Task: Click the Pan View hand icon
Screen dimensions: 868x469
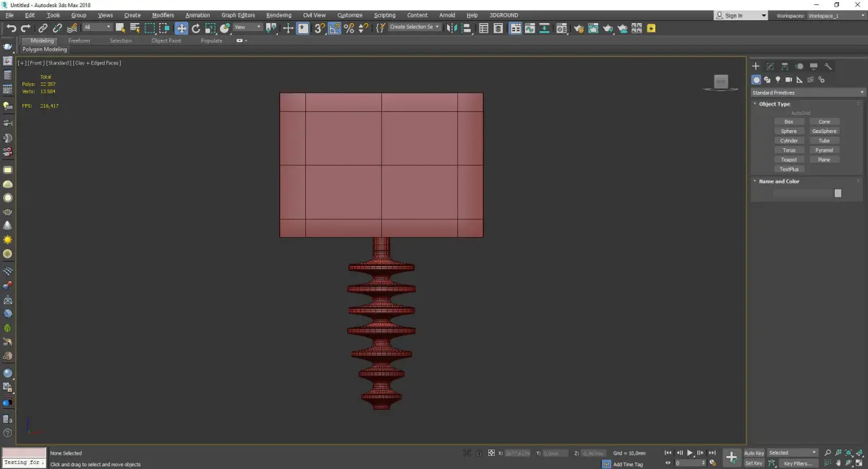Action: (x=838, y=462)
